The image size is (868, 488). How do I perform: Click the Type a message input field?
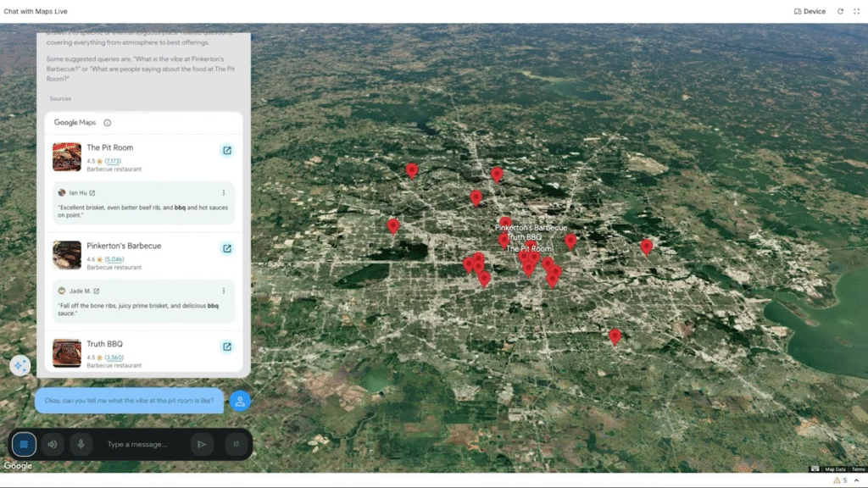pos(140,444)
